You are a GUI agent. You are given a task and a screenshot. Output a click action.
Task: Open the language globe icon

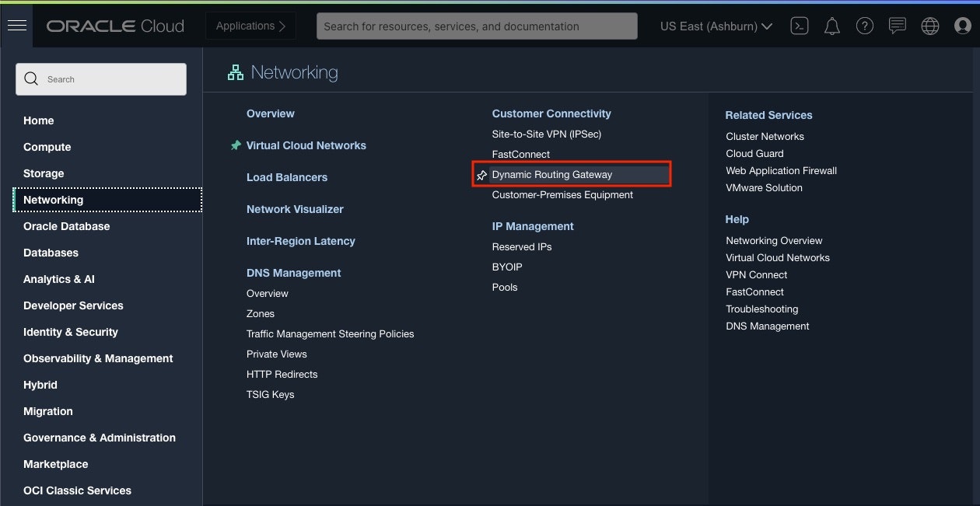[929, 26]
